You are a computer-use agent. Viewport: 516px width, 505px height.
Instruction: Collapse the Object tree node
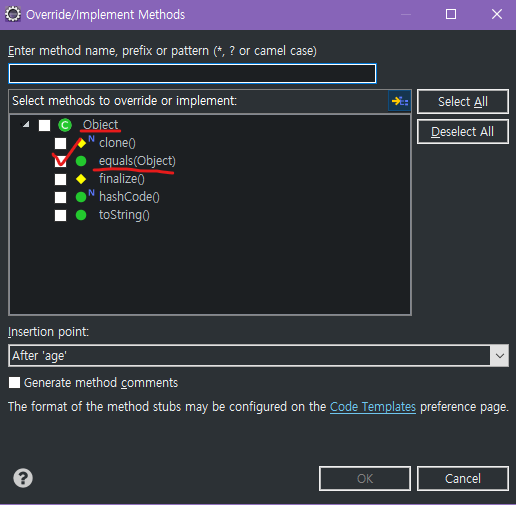pyautogui.click(x=26, y=125)
